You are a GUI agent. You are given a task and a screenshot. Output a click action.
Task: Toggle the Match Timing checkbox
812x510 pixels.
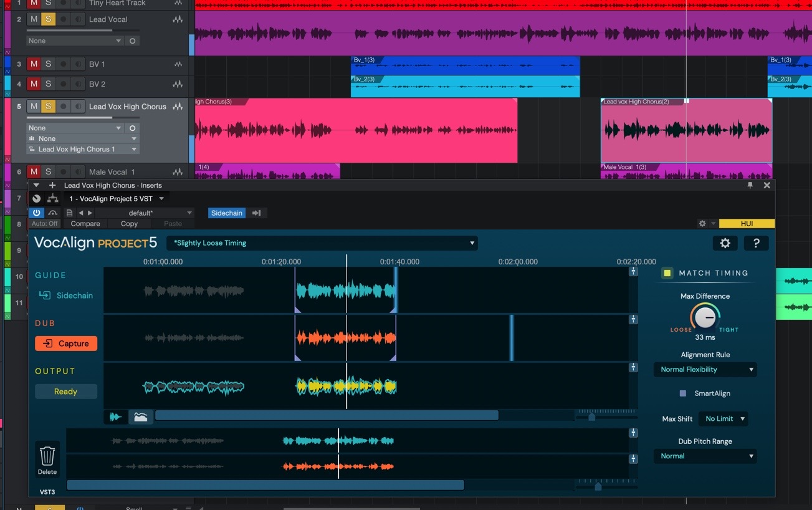click(x=667, y=273)
